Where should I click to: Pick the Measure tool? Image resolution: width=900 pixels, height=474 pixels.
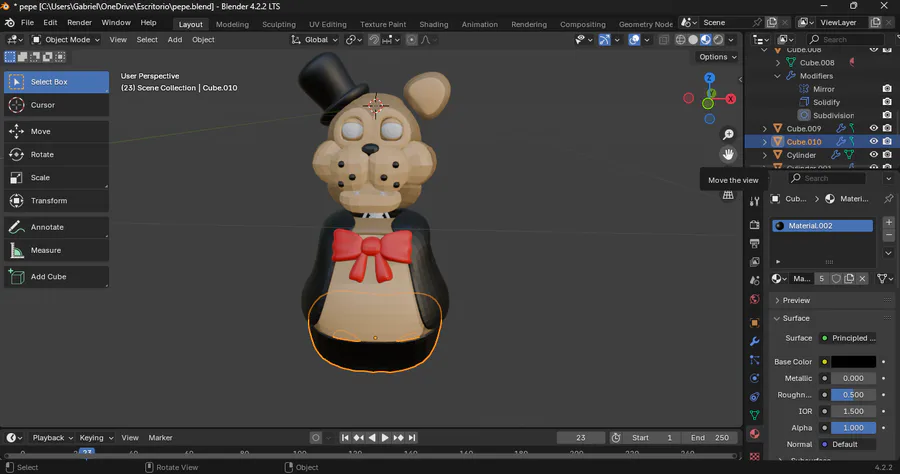pyautogui.click(x=56, y=250)
